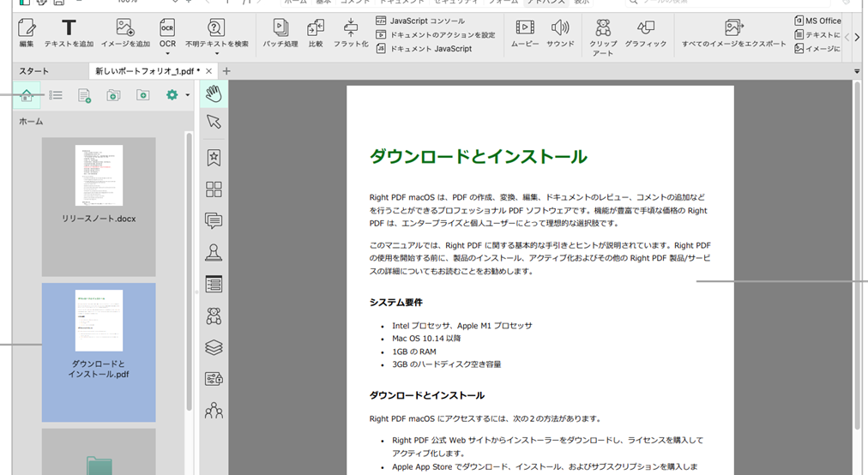Viewport: 868px width, 475px height.
Task: Open the JavaScript コンソール
Action: tap(421, 21)
